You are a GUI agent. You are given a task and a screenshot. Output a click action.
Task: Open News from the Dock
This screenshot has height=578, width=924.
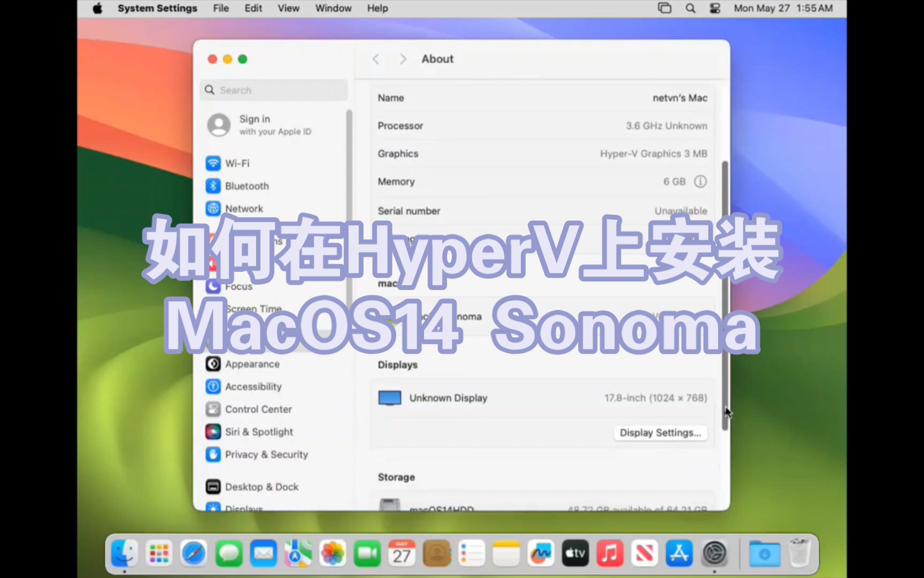point(644,553)
